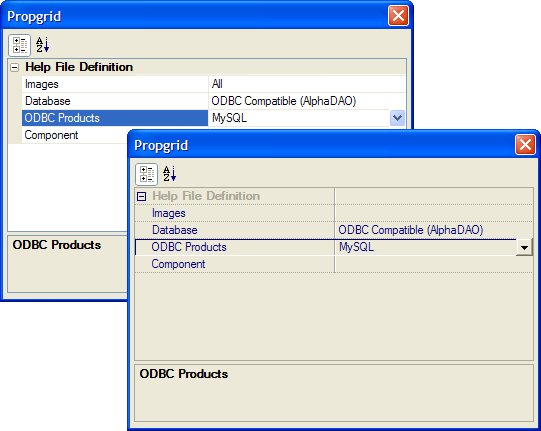Select Component property in back window

tap(75, 135)
